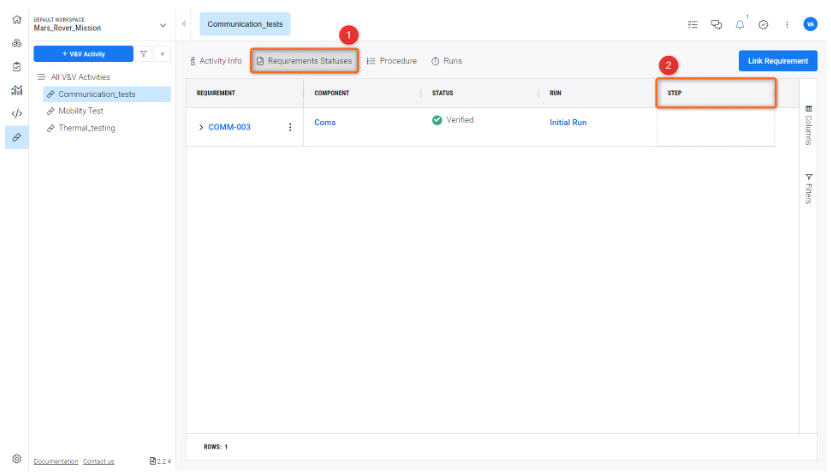
Task: Expand the COMM-003 requirement row
Action: click(x=201, y=127)
